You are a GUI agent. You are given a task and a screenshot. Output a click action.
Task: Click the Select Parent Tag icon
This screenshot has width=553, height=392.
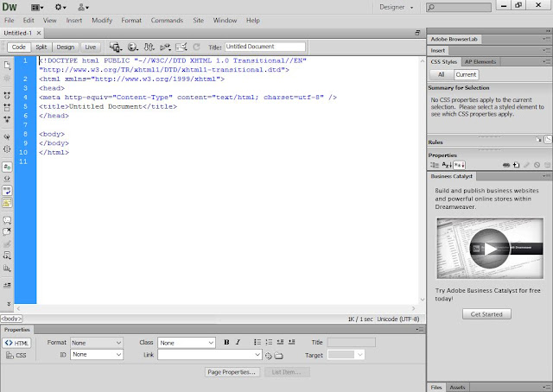[7, 136]
